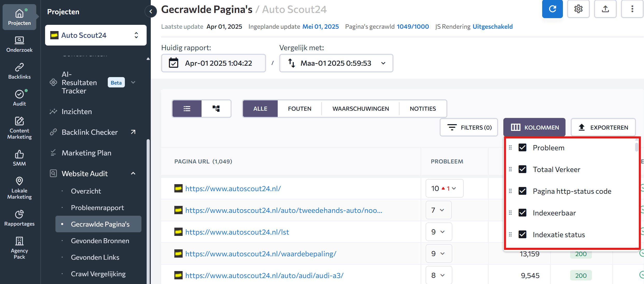Uncheck the Probleem column checkbox
Screen dimensions: 644x284
point(523,148)
